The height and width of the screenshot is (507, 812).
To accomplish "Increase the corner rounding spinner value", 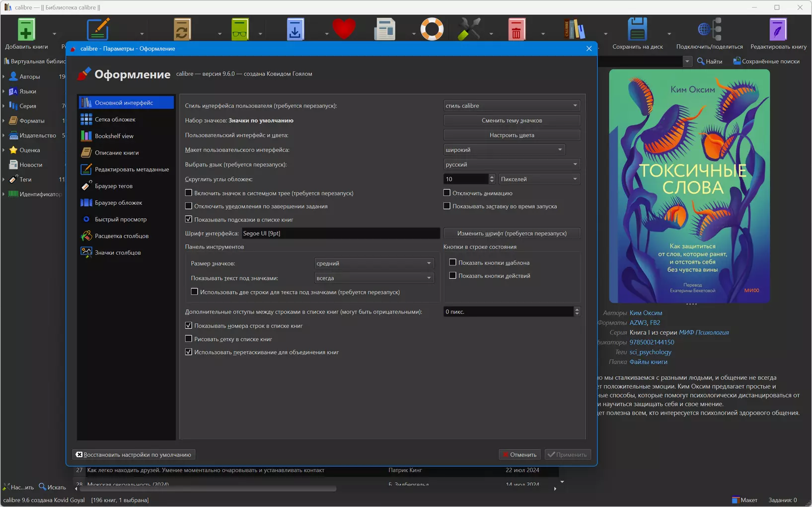I will (x=492, y=176).
